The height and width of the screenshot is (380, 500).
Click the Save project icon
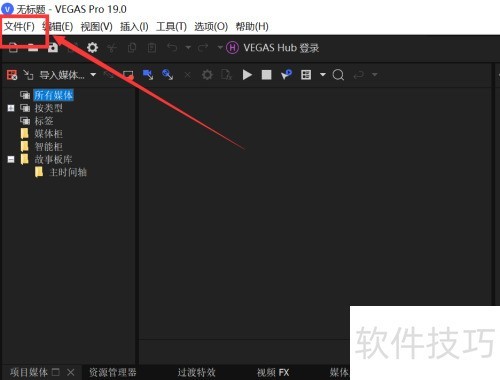pos(53,48)
